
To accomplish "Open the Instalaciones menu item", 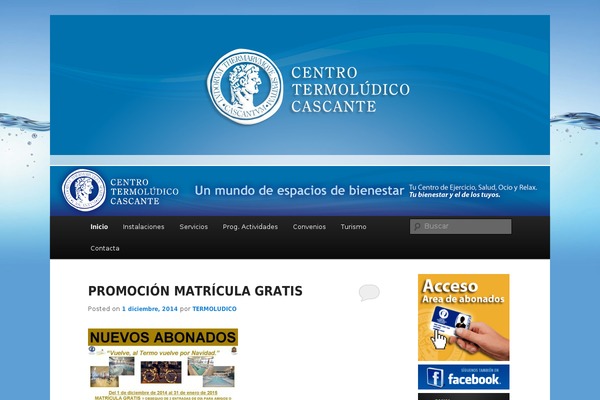I will pyautogui.click(x=143, y=227).
